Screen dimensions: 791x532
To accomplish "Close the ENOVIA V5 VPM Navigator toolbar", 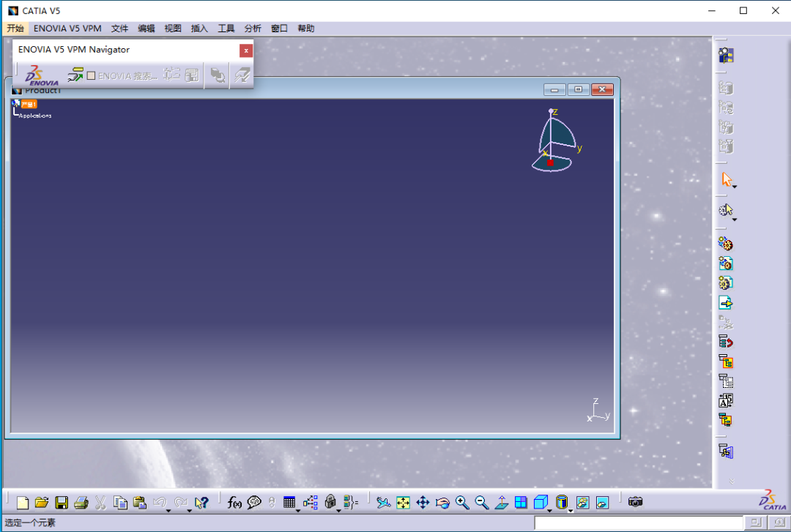I will (246, 50).
